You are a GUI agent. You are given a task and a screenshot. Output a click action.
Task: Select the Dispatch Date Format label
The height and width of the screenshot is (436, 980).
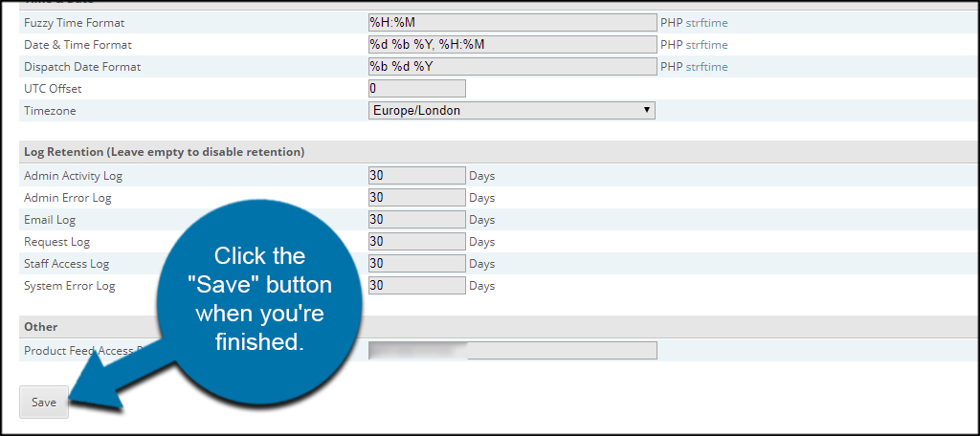click(82, 67)
